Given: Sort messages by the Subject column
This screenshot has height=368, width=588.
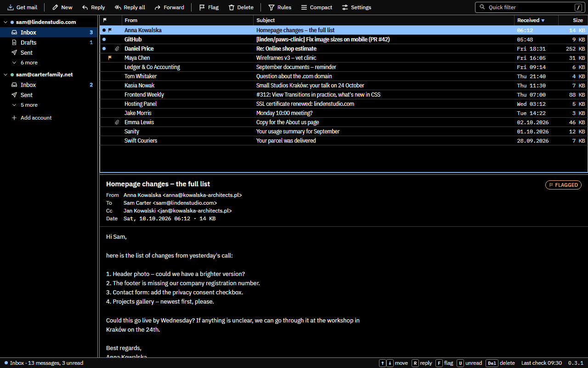Looking at the screenshot, I should click(x=384, y=20).
